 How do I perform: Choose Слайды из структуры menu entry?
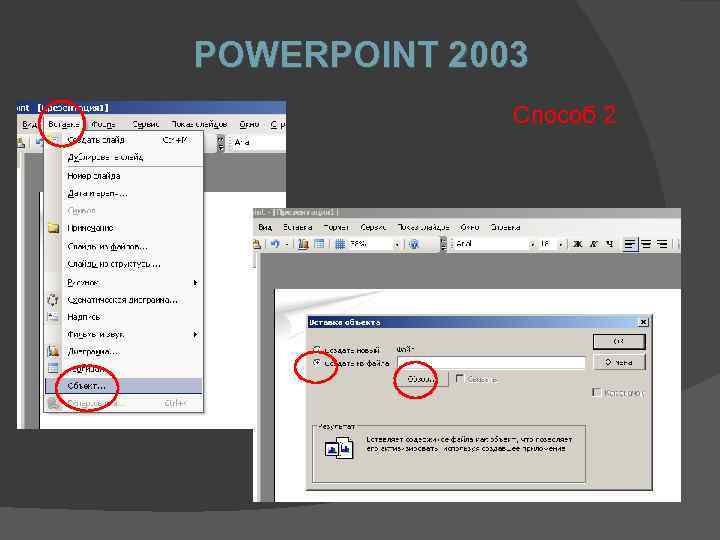(124, 264)
